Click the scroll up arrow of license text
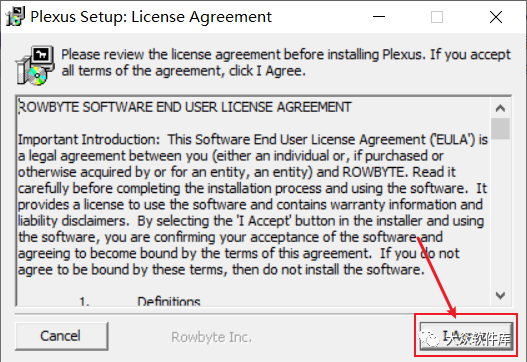This screenshot has width=527, height=362. pos(500,108)
